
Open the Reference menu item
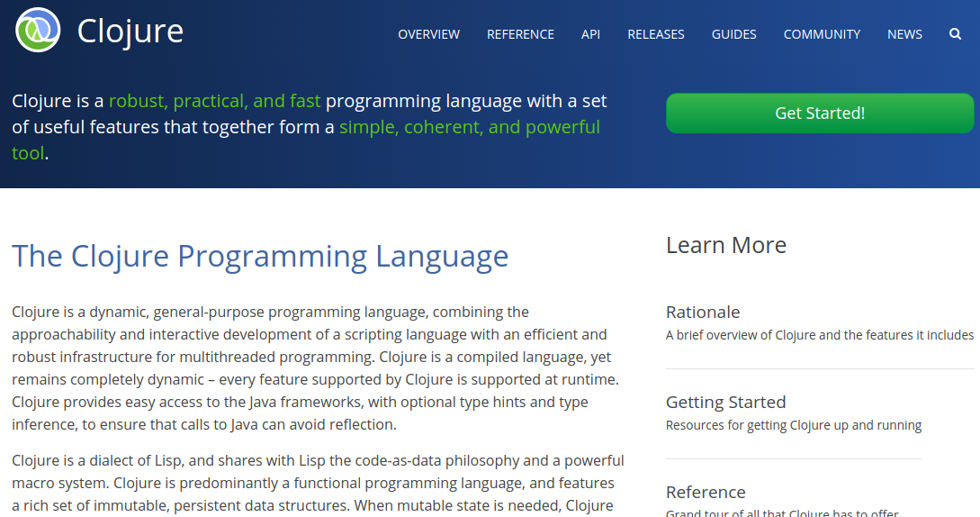click(x=521, y=34)
